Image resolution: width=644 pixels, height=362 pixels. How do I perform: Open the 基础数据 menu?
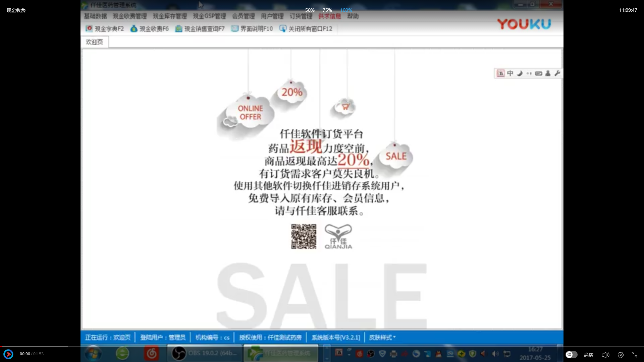click(95, 16)
